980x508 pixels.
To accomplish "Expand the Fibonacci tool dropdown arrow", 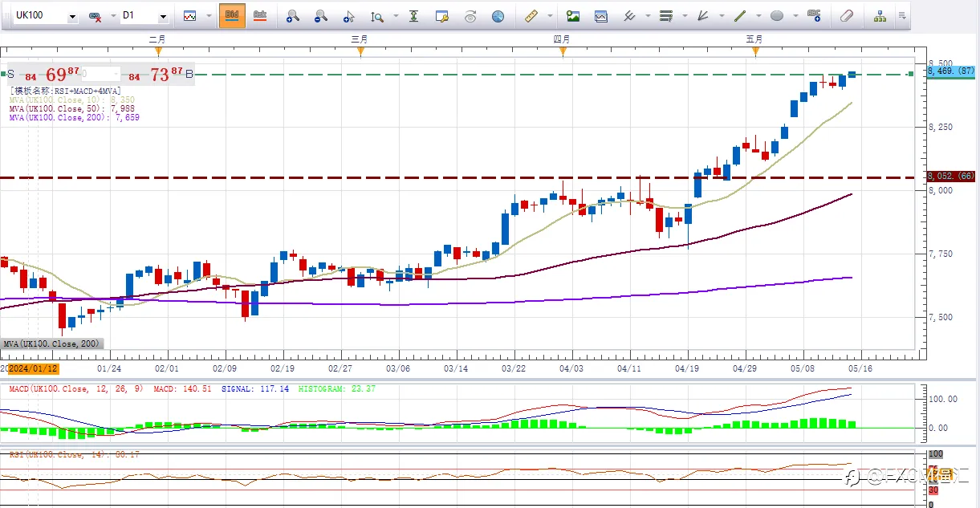I will (x=685, y=17).
